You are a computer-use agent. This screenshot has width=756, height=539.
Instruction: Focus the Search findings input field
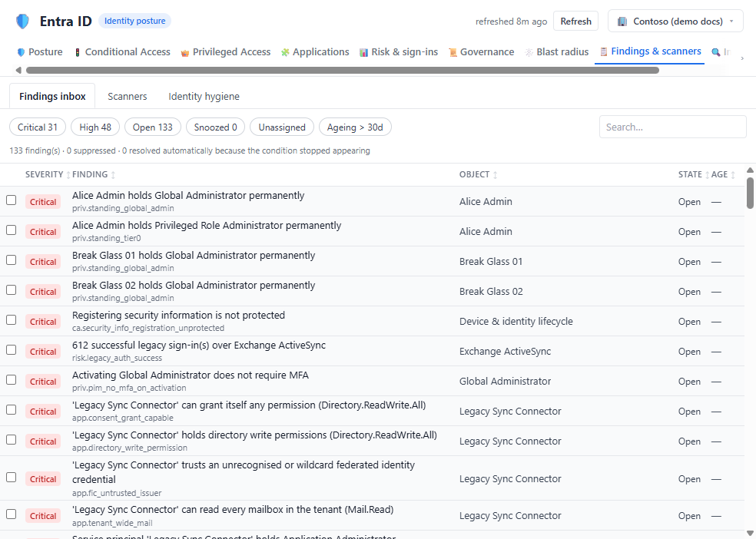pos(672,127)
